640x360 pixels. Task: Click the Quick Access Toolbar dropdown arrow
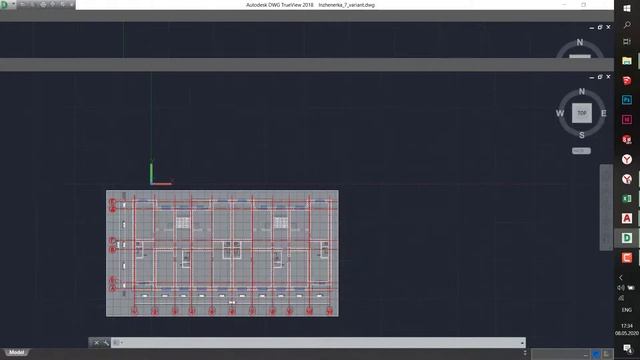[x=72, y=4]
